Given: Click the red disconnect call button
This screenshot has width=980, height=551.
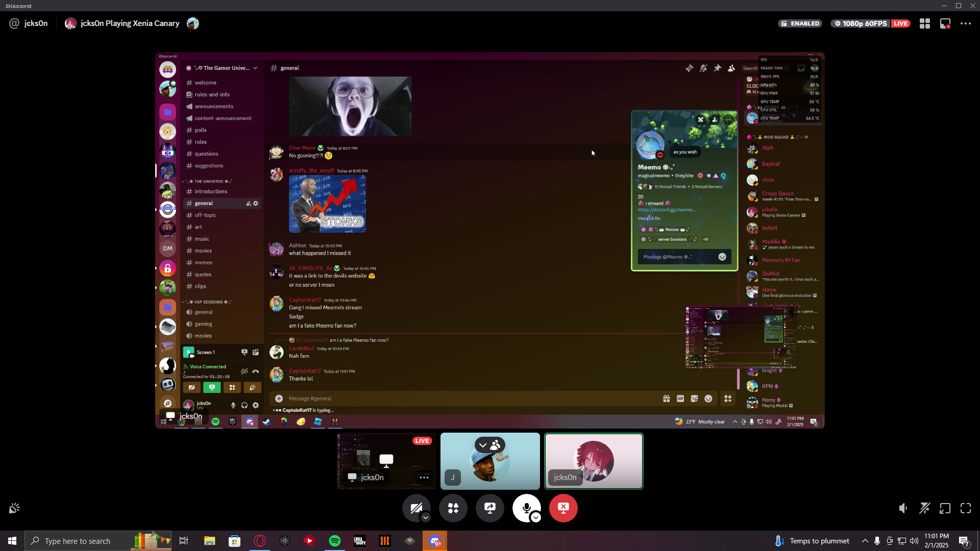Looking at the screenshot, I should pos(563,508).
